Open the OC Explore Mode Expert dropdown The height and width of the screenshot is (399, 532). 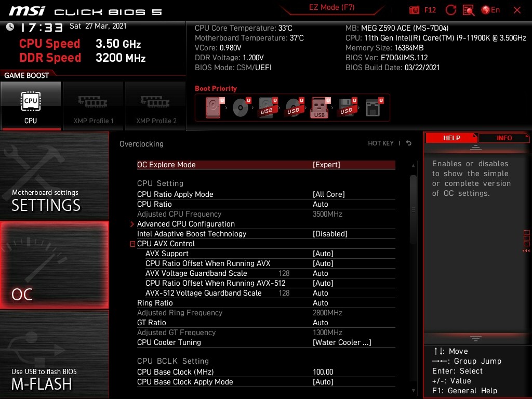coord(326,165)
